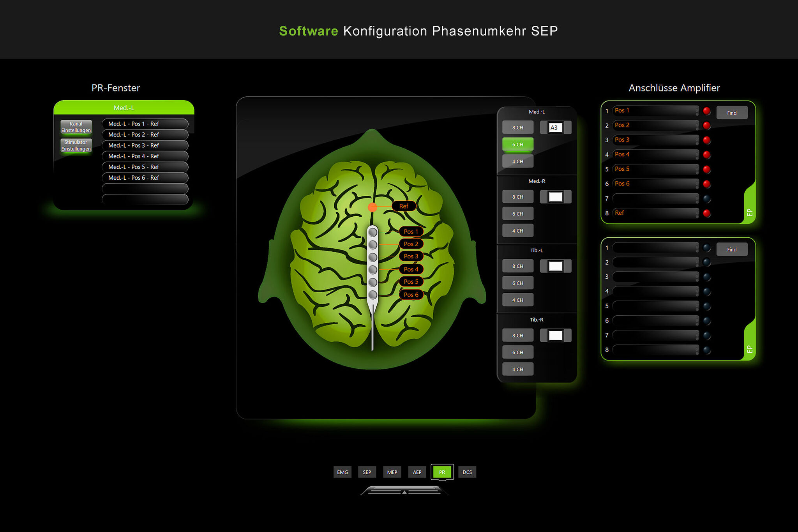Switch to the DCS mode tab
The image size is (798, 532).
point(467,472)
